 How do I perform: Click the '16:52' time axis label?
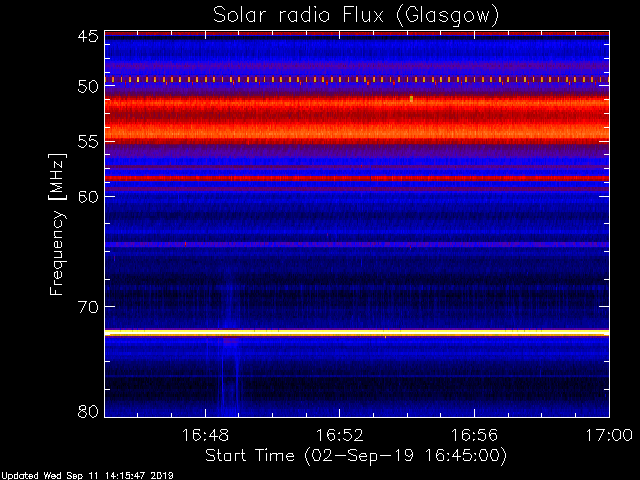(340, 435)
